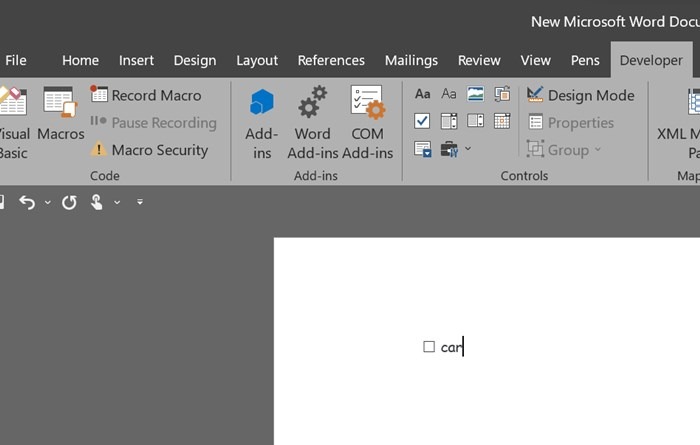Undo the last action
The width and height of the screenshot is (700, 445).
pyautogui.click(x=27, y=202)
